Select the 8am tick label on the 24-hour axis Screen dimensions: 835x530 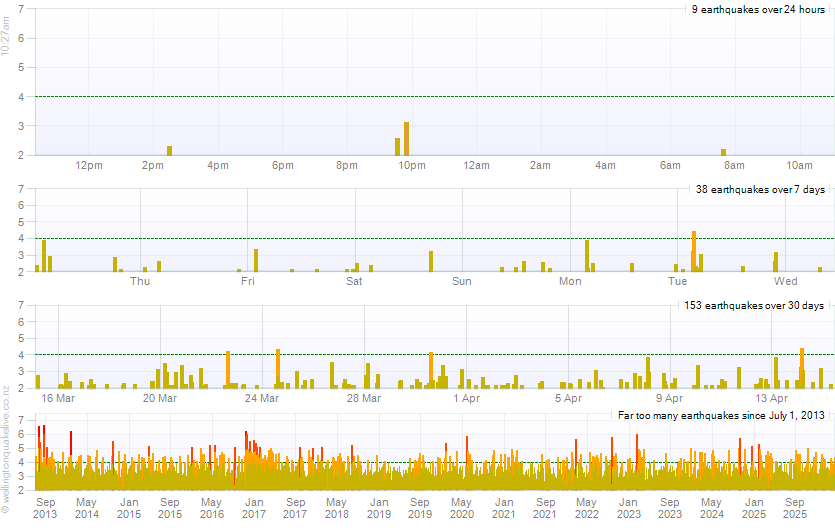(x=734, y=165)
